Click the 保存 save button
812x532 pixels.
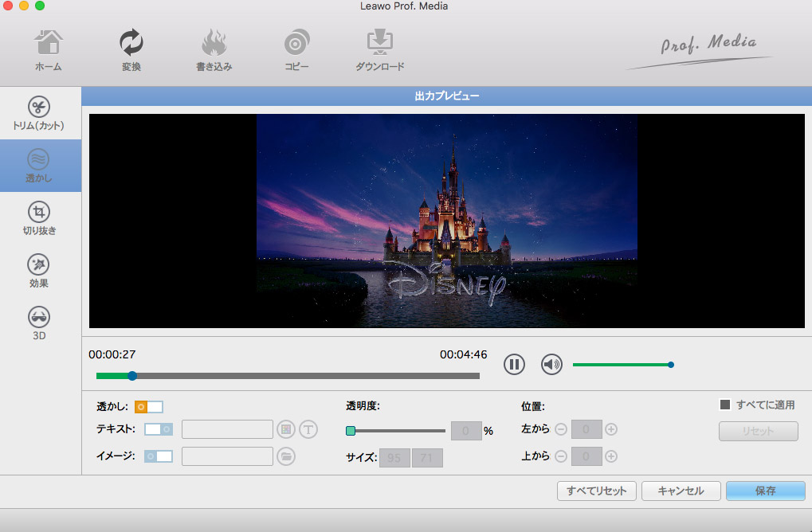[x=765, y=491]
